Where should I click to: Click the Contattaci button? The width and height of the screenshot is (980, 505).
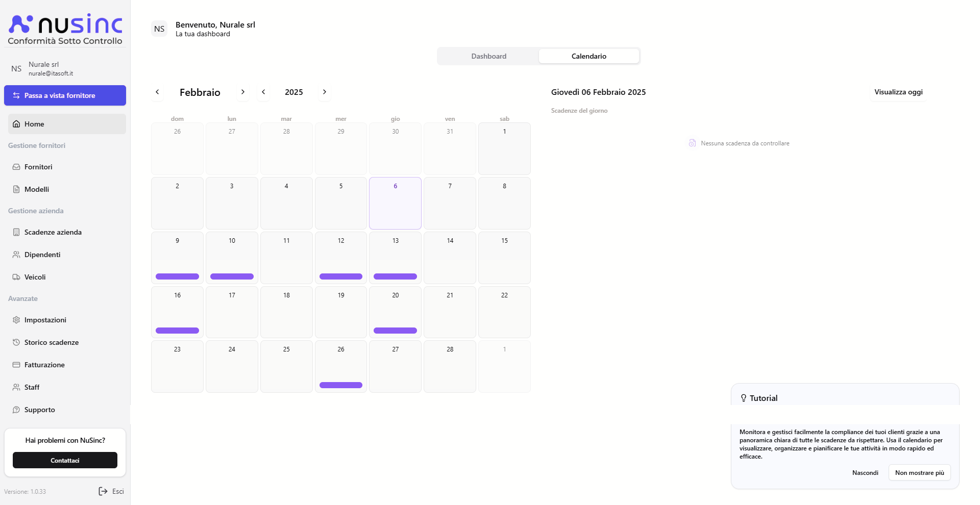click(65, 461)
